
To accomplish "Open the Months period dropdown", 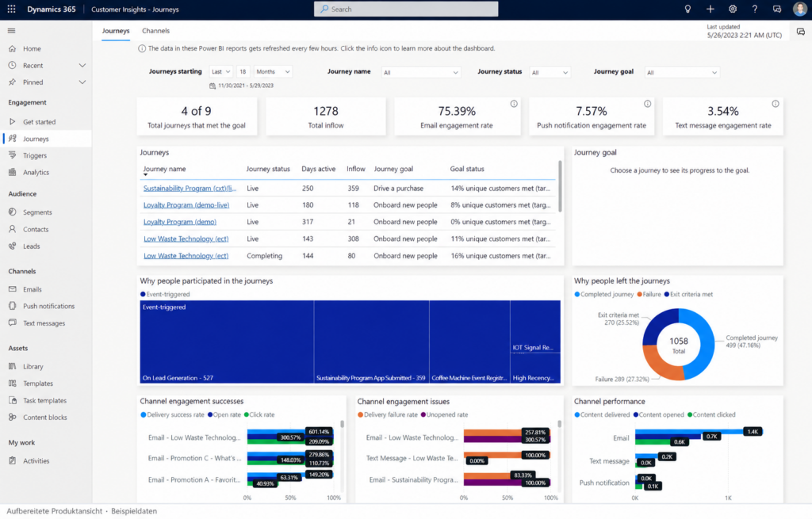I will 273,72.
